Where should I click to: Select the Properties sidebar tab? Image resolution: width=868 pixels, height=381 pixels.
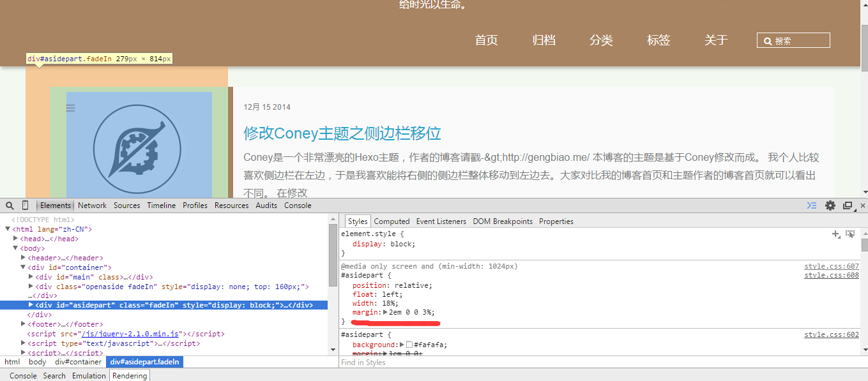click(556, 221)
